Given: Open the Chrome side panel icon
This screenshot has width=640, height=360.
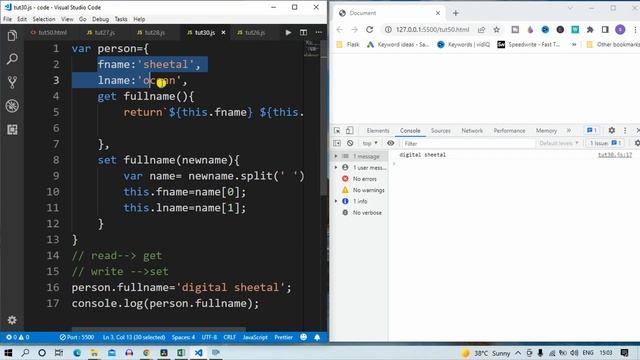Looking at the screenshot, I should pos(605,29).
